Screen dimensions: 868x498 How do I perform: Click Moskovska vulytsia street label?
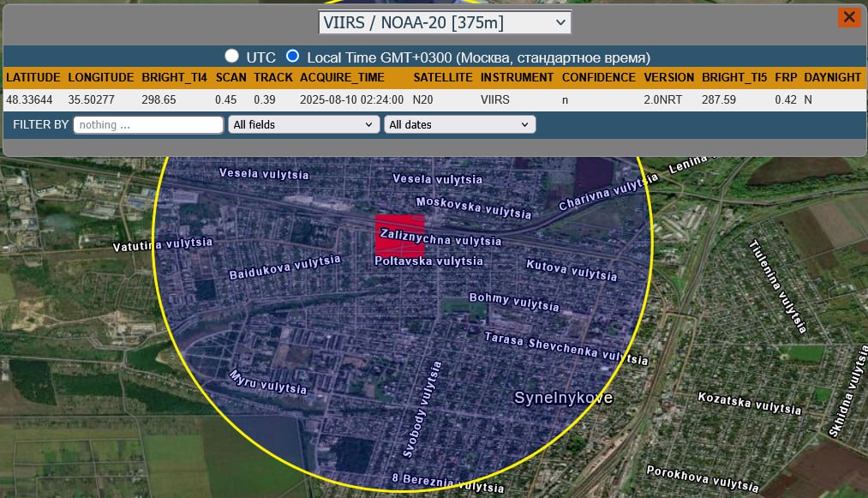(474, 207)
